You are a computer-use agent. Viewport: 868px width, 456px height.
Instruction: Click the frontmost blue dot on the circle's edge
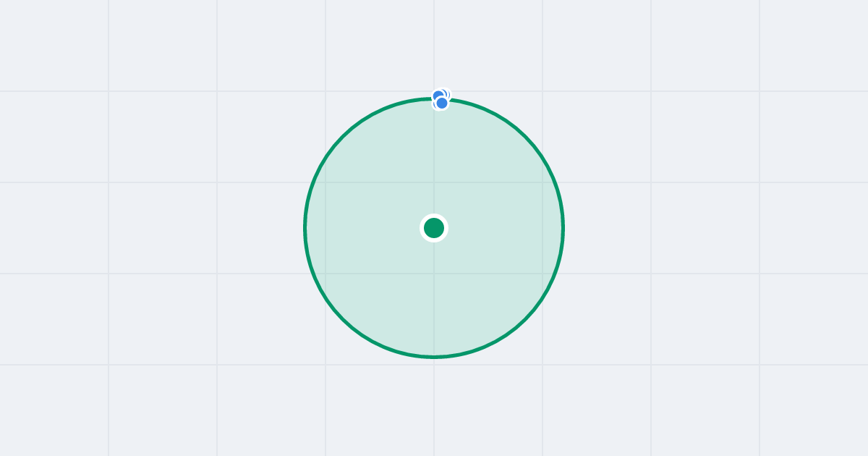441,103
